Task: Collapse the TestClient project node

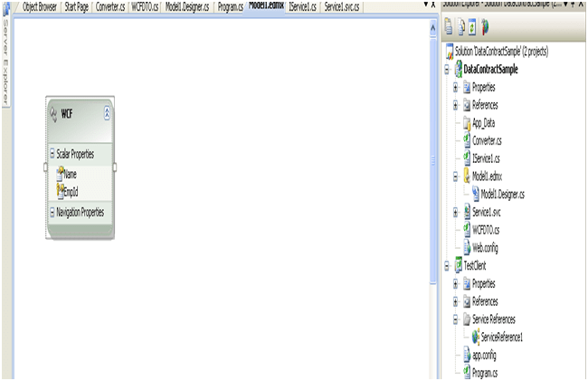Action: click(446, 265)
